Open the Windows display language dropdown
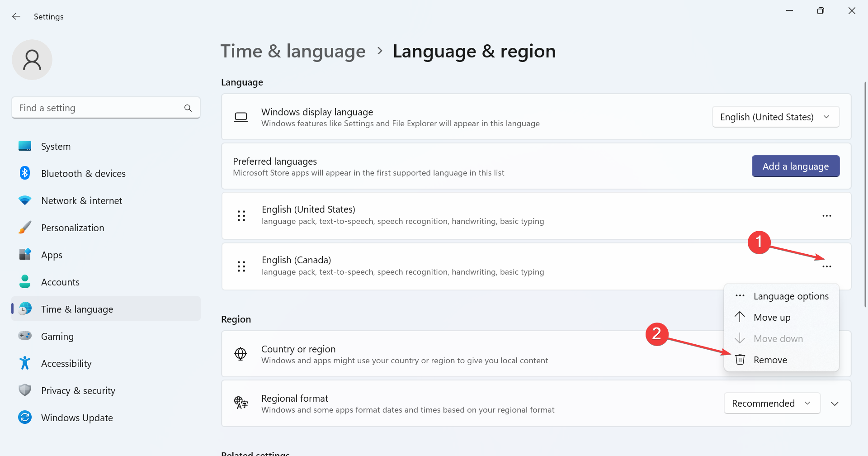The height and width of the screenshot is (456, 868). pyautogui.click(x=776, y=117)
